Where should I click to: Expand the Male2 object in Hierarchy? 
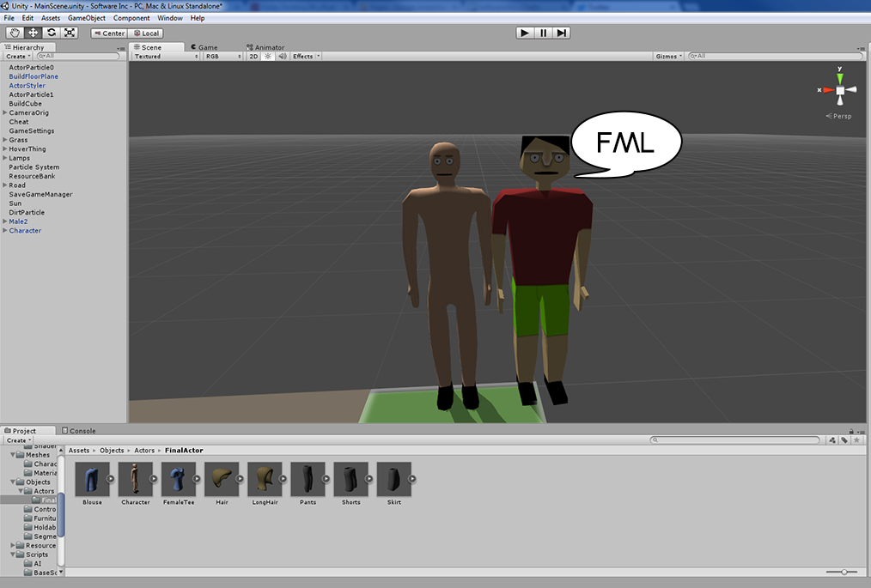tap(5, 221)
